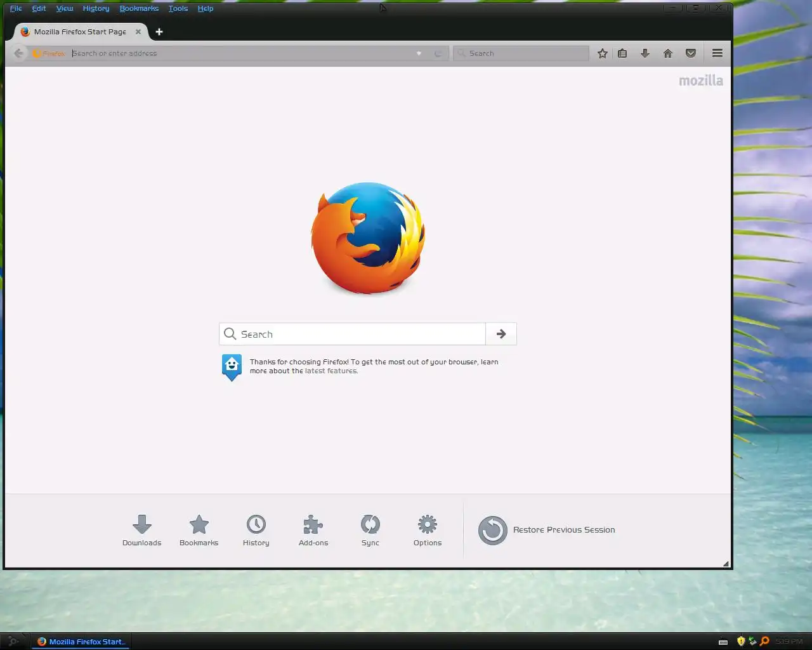Image resolution: width=812 pixels, height=650 pixels.
Task: Open Bookmarks from start page launcher
Action: [199, 531]
